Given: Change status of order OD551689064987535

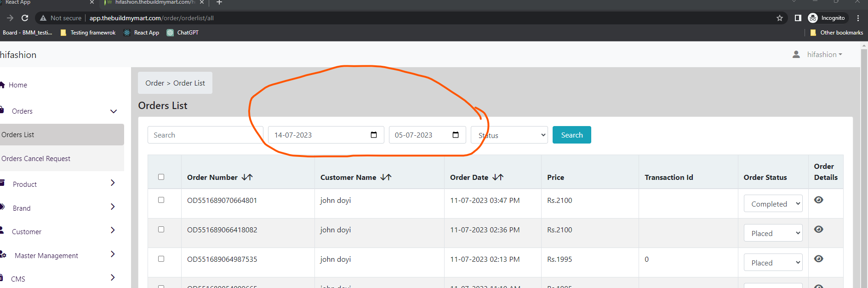Looking at the screenshot, I should click(773, 262).
